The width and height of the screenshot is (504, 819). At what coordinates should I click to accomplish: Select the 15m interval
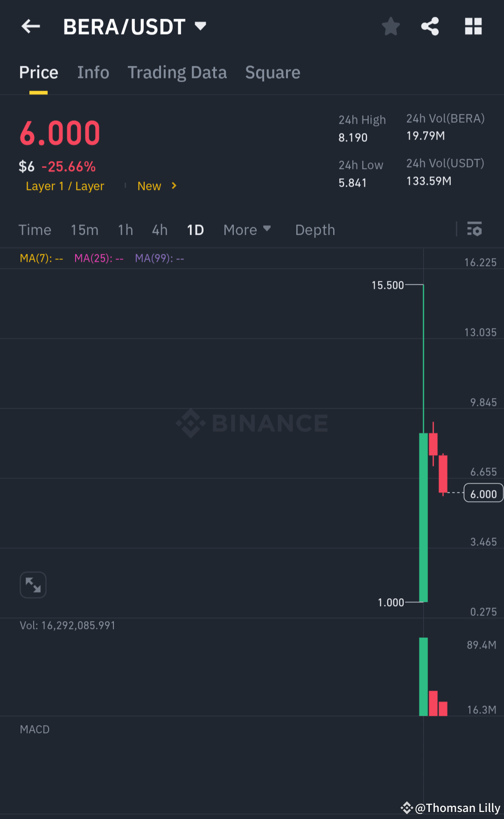84,230
